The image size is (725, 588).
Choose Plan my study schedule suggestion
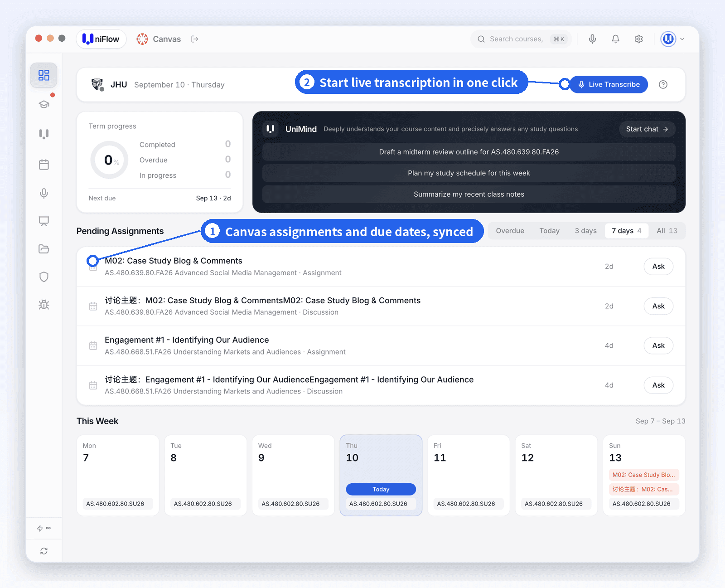[469, 173]
